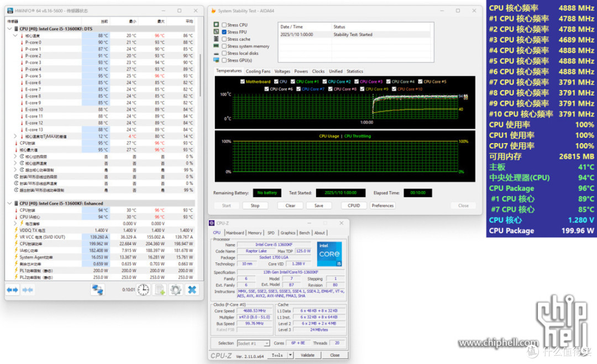Image resolution: width=597 pixels, height=364 pixels.
Task: Uncheck the Stress FPU checkbox
Action: point(224,32)
